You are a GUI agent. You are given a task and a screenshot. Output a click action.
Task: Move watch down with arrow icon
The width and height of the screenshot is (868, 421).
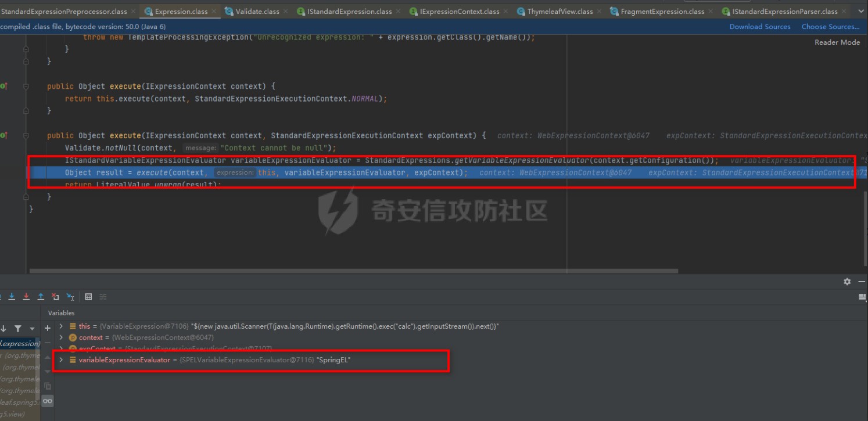click(x=48, y=372)
